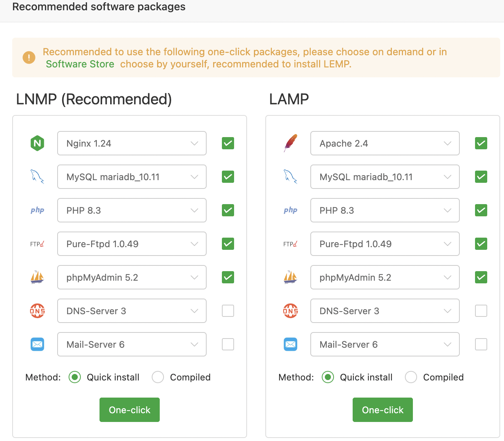Click the PHP icon in LAMP column
Viewport: 504px width, 441px height.
click(x=291, y=210)
